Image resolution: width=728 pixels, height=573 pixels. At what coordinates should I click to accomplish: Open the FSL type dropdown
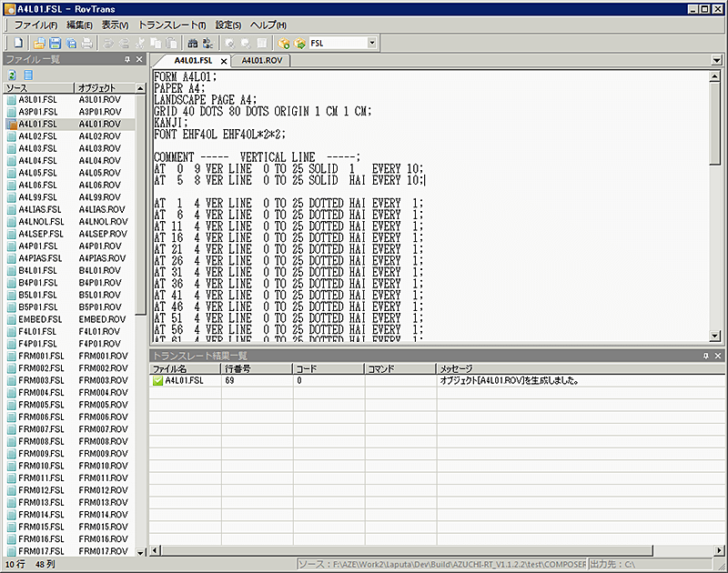372,43
